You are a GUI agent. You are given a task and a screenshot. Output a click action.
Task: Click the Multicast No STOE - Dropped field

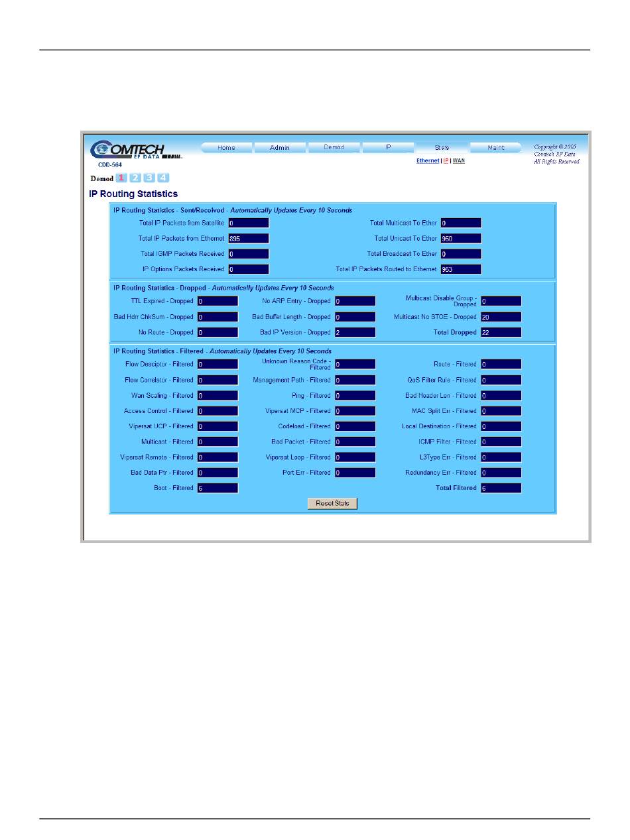501,317
